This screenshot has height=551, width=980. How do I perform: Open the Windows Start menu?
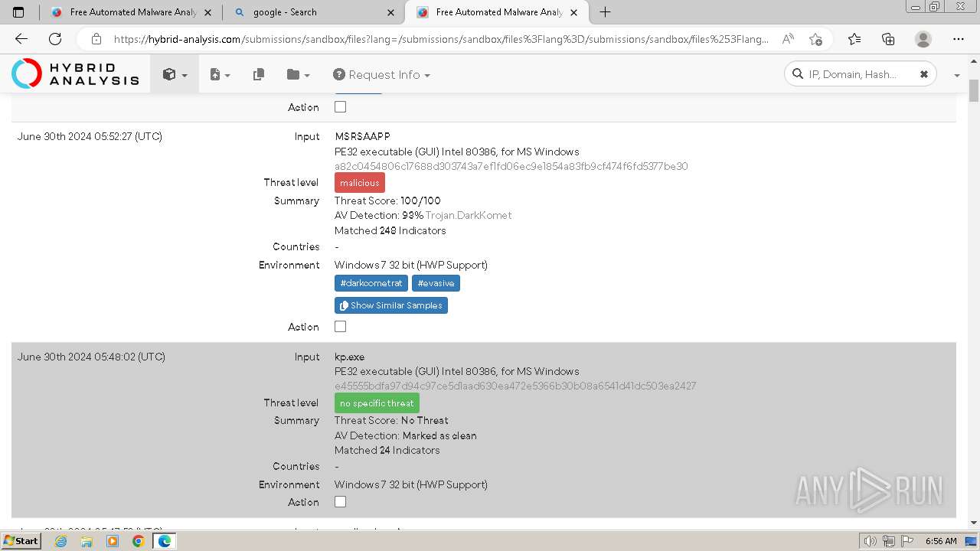click(21, 541)
